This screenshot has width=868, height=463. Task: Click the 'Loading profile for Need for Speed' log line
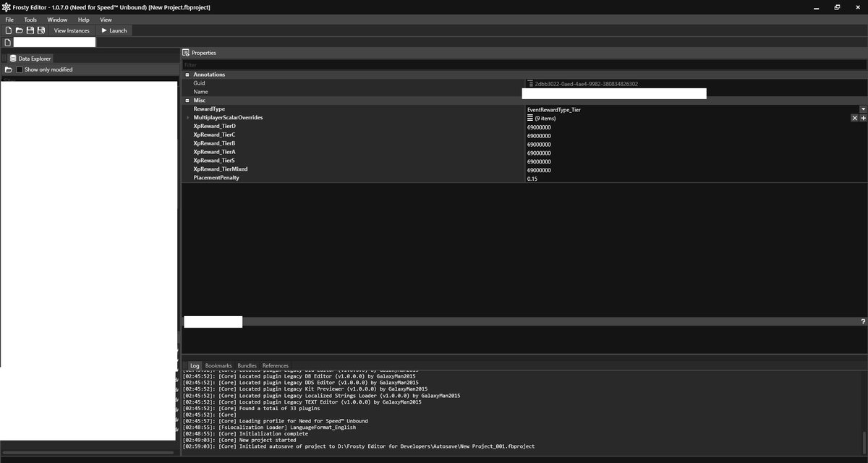[276, 421]
